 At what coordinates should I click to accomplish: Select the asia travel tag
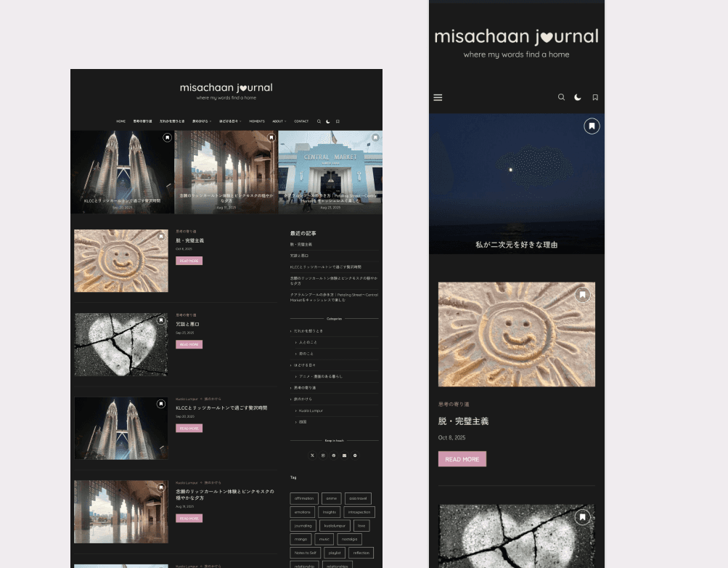[358, 498]
